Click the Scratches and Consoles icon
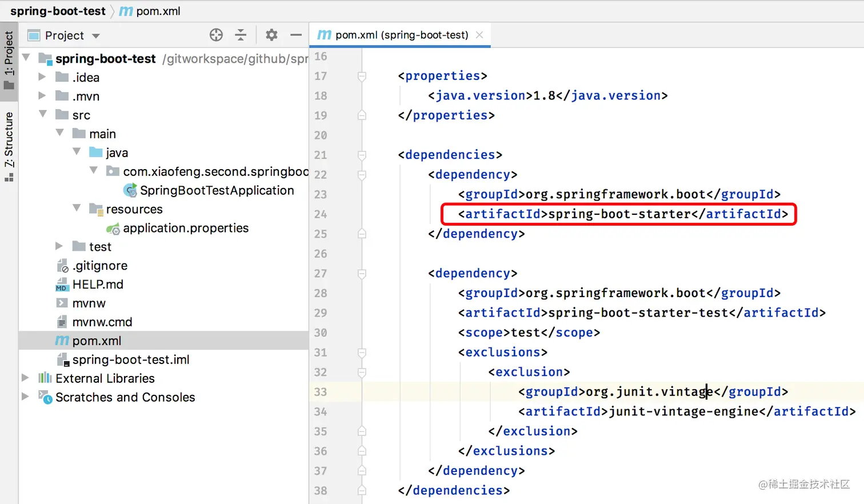The width and height of the screenshot is (864, 504). [x=45, y=397]
